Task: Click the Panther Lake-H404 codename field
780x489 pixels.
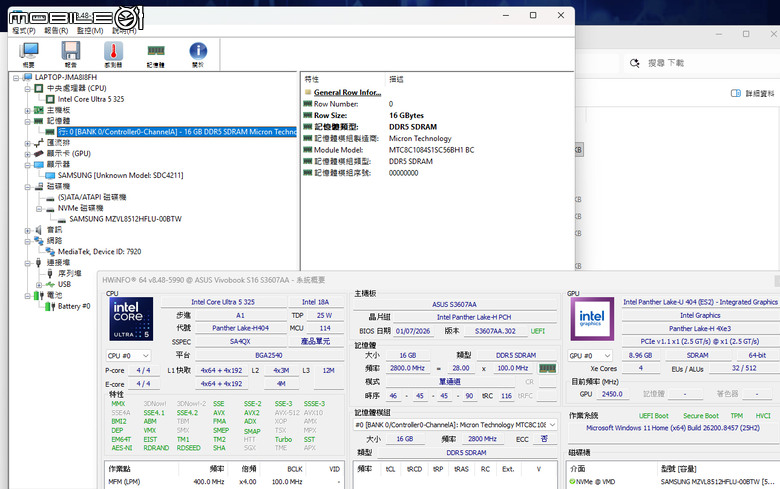Action: click(240, 328)
